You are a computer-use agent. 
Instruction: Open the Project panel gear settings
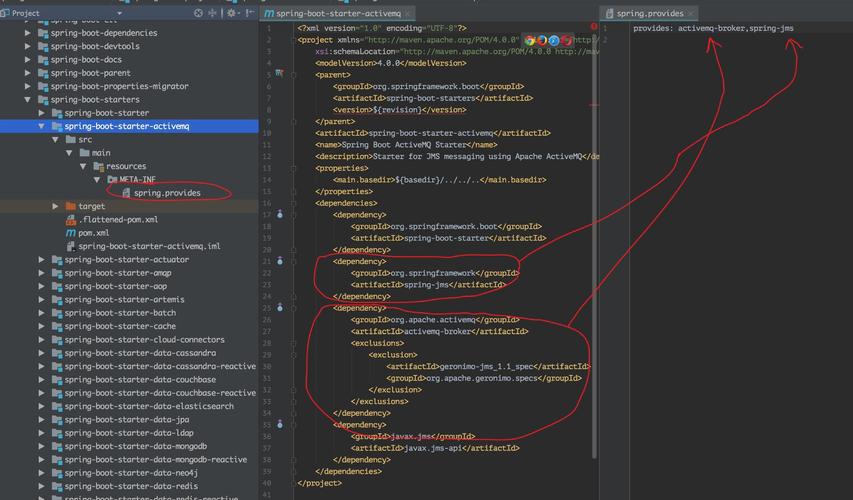(232, 13)
